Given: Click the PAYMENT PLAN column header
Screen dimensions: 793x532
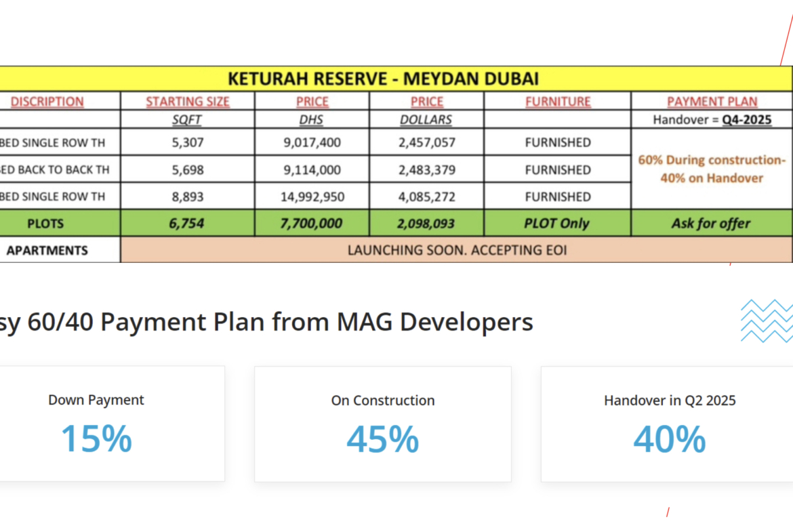Looking at the screenshot, I should pyautogui.click(x=712, y=102).
